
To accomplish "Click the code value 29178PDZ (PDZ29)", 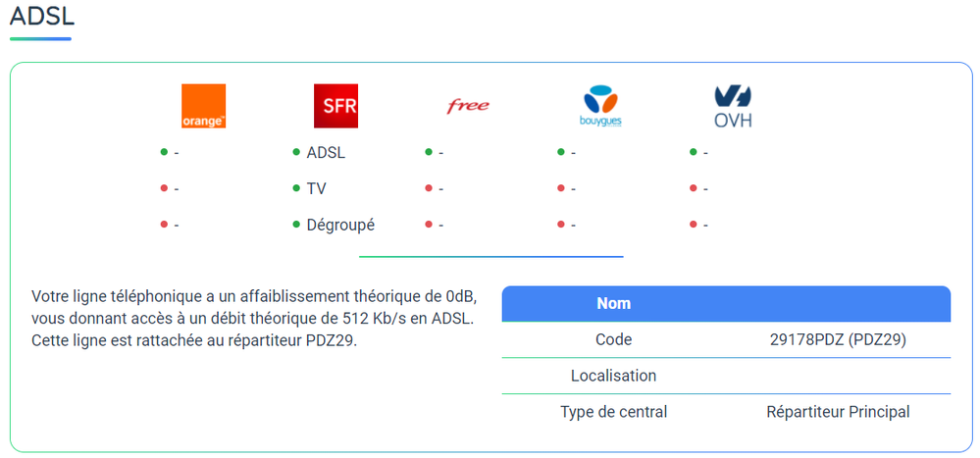I will pyautogui.click(x=838, y=340).
